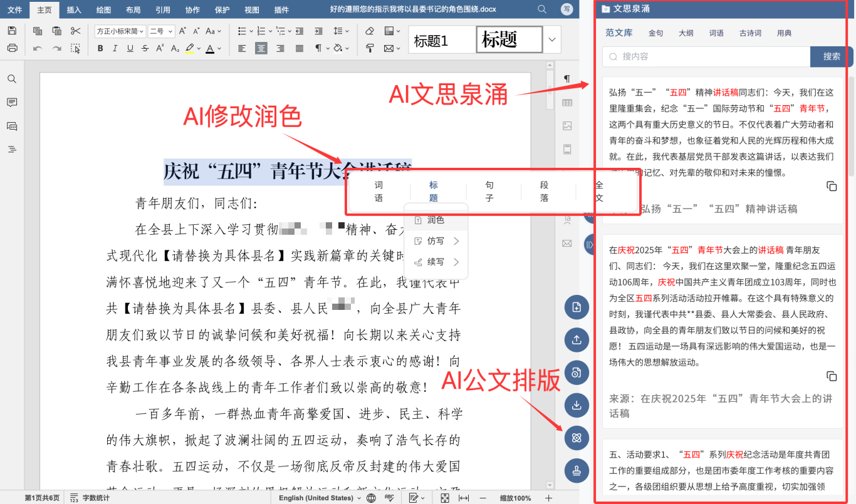
Task: Click the eraser clear formatting icon
Action: tap(370, 31)
